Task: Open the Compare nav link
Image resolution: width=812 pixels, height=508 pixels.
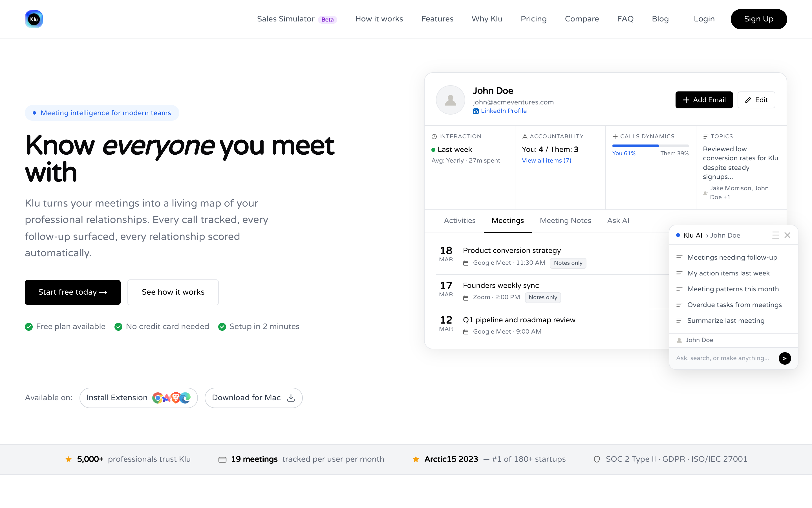Action: tap(582, 19)
